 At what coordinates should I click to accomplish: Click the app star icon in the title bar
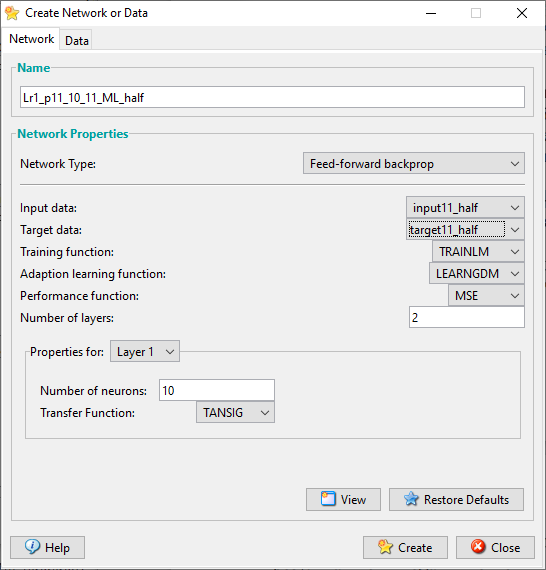point(12,13)
